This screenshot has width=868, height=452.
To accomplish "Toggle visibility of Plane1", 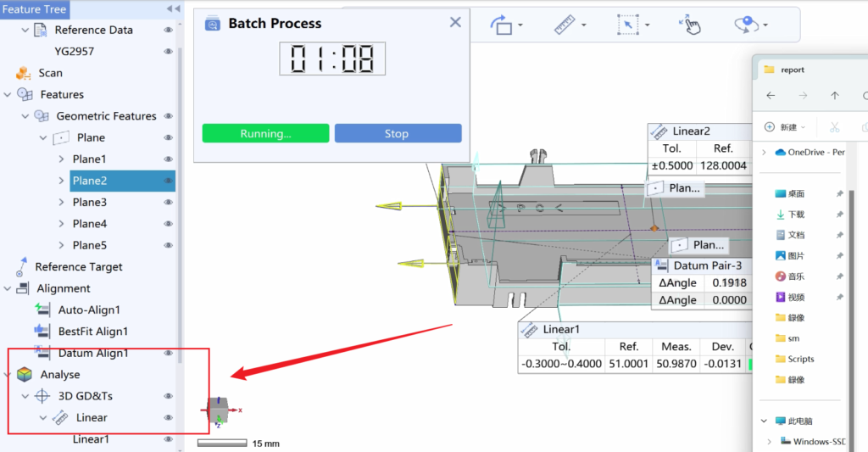I will click(169, 159).
